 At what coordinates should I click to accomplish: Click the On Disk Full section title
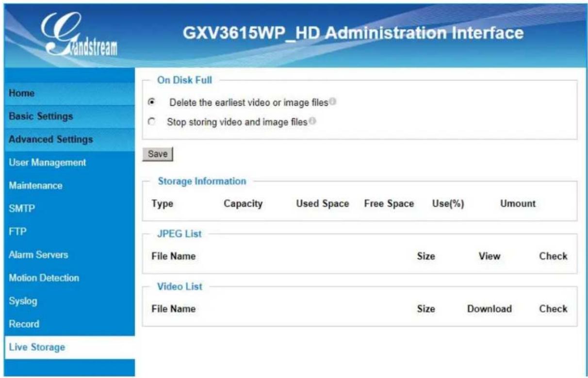point(185,80)
